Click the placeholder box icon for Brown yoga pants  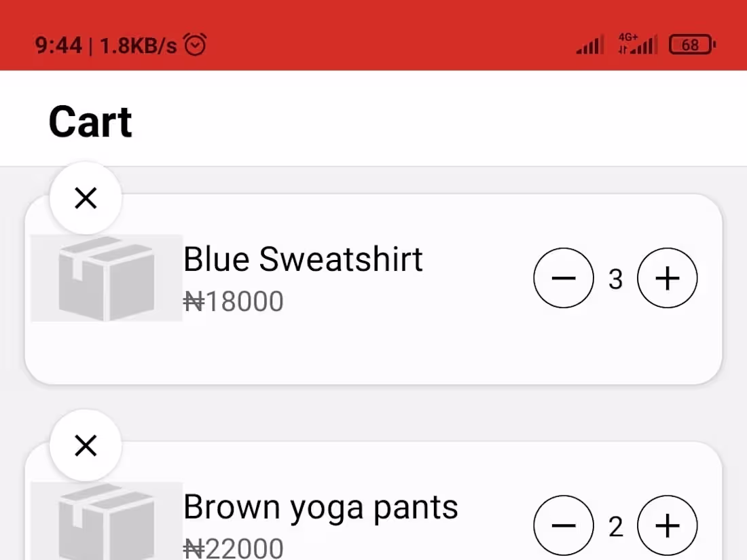pos(105,523)
